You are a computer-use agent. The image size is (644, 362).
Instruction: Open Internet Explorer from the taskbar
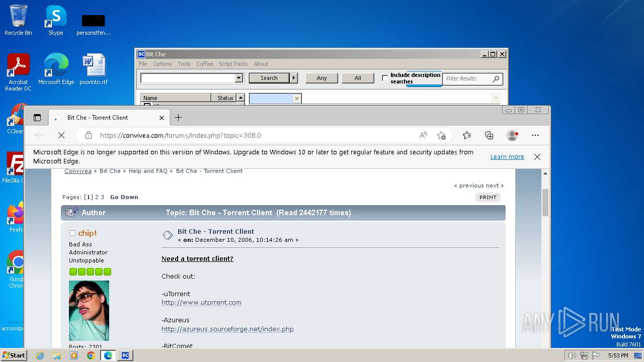point(40,355)
